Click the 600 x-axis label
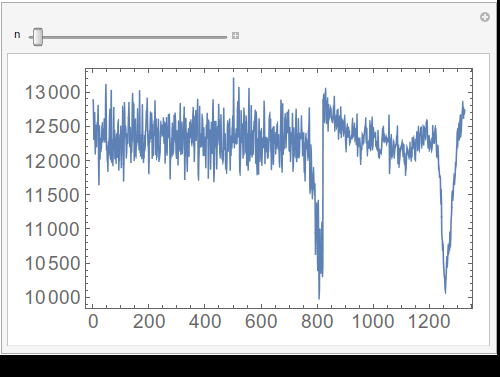500x377 pixels. coord(261,322)
